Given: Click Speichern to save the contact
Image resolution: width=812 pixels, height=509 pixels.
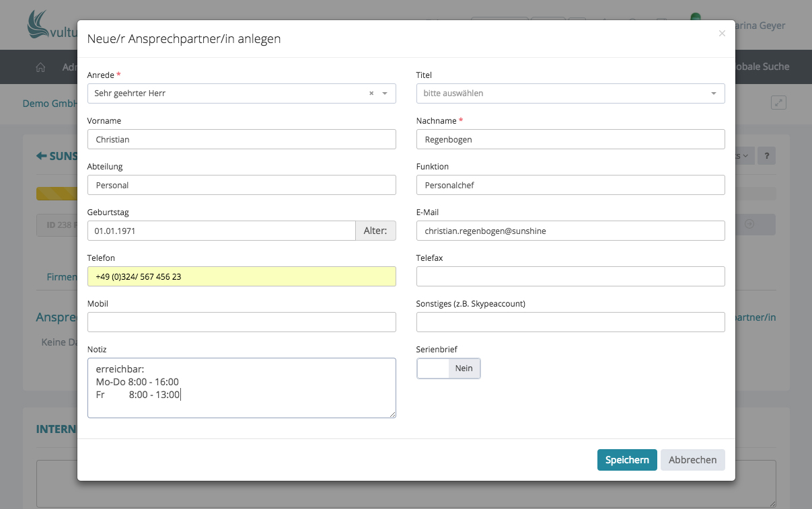Looking at the screenshot, I should click(626, 460).
